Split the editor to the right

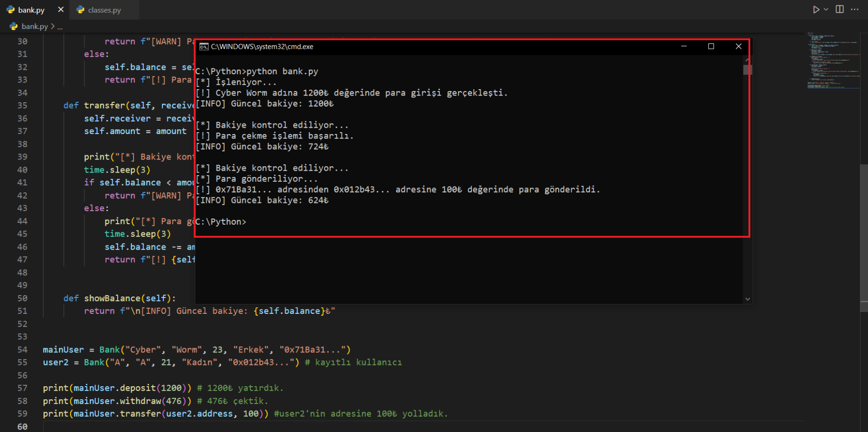[x=840, y=10]
